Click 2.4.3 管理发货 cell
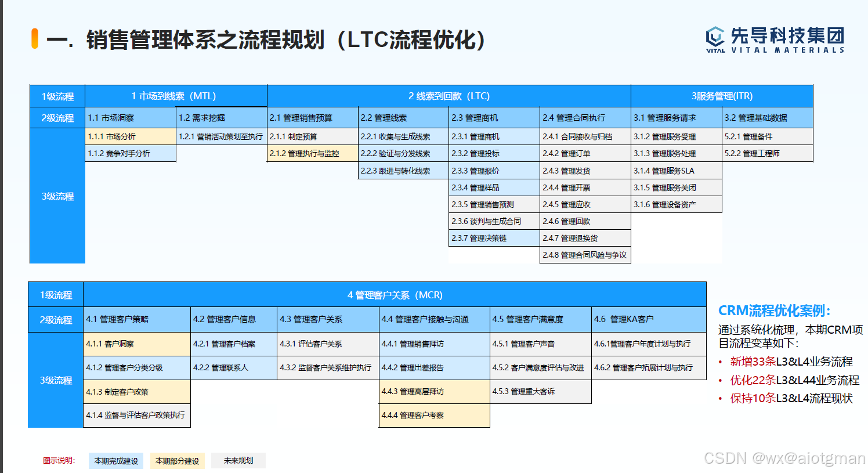Screen dimensions: 868x473 pyautogui.click(x=585, y=171)
